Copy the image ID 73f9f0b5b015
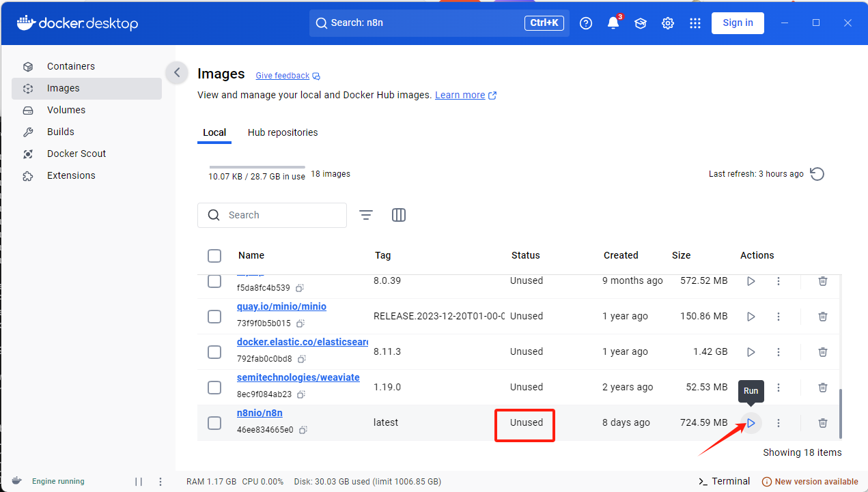This screenshot has width=868, height=492. point(300,323)
